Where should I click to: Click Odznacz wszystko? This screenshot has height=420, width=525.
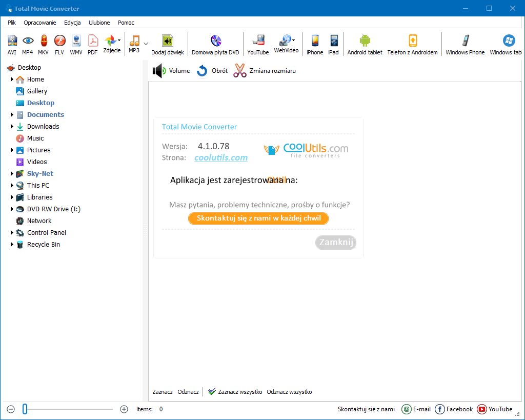tap(289, 392)
